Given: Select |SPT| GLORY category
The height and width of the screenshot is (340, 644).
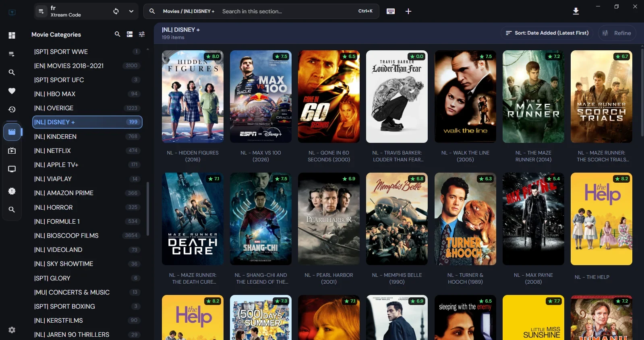Looking at the screenshot, I should [87, 278].
